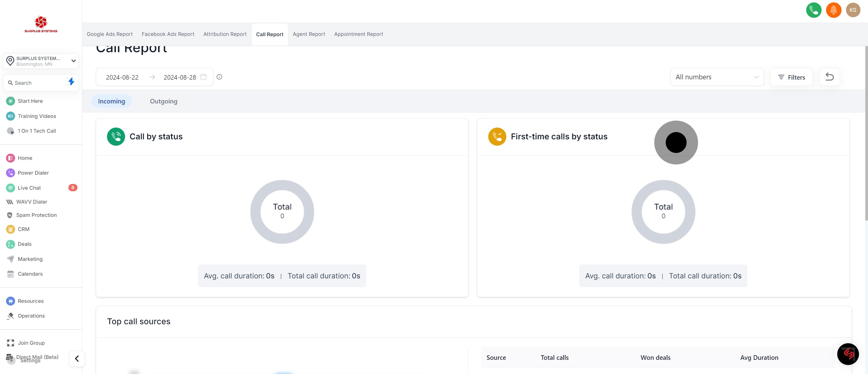
Task: Open the CRM section
Action: 23,229
